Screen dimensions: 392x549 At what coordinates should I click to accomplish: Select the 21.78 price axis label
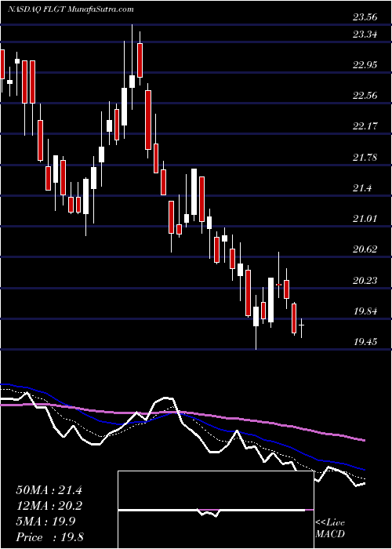coord(365,158)
